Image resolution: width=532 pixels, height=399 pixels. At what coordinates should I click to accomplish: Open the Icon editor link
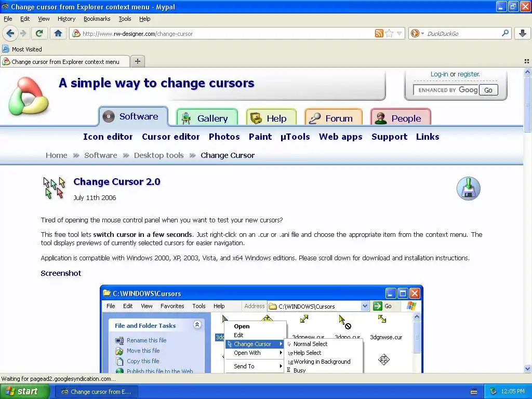(x=108, y=137)
